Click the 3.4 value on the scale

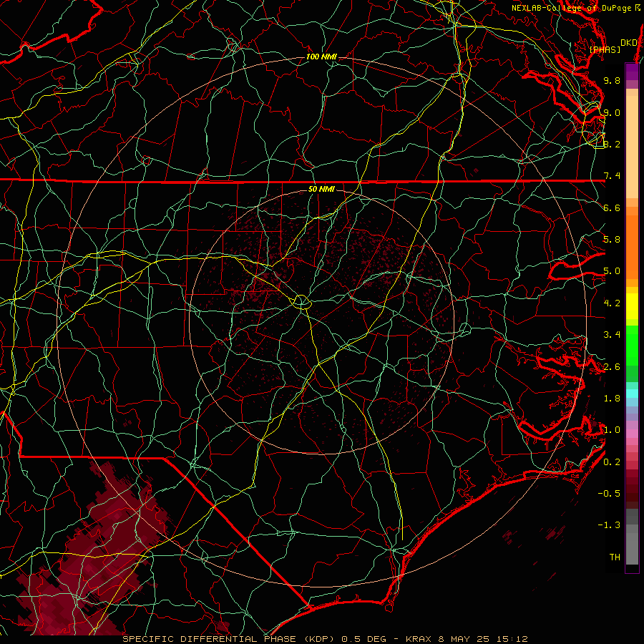[612, 335]
